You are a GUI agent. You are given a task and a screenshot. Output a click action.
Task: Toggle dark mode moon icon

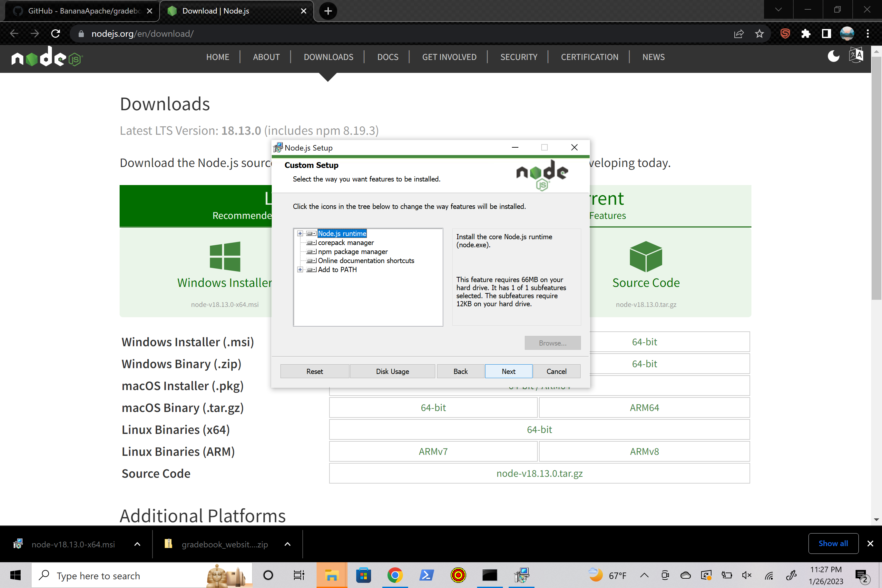(x=833, y=57)
